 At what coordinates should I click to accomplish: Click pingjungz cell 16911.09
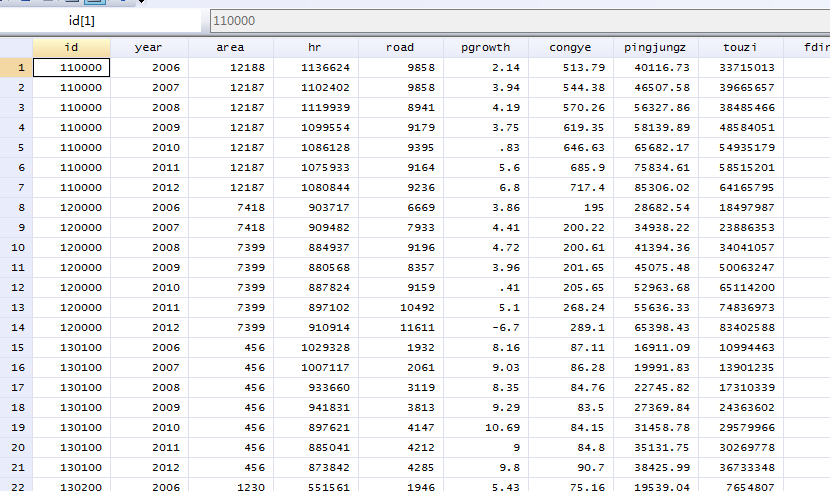pyautogui.click(x=656, y=348)
